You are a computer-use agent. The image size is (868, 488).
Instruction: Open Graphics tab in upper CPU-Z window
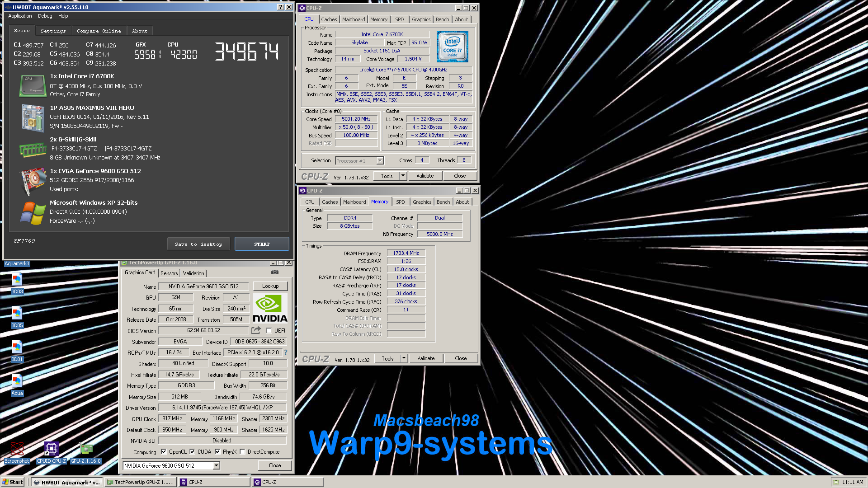(x=421, y=19)
